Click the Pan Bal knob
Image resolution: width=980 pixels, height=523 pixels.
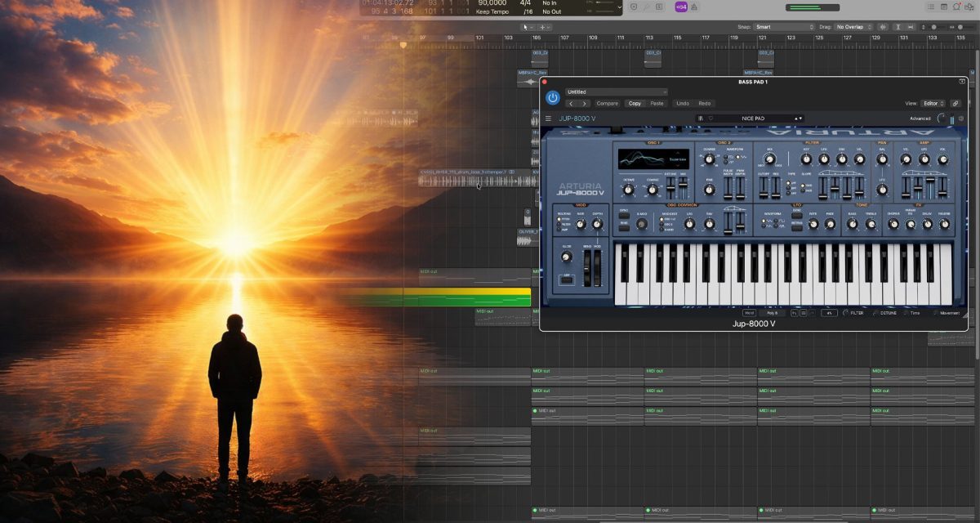[x=882, y=159]
